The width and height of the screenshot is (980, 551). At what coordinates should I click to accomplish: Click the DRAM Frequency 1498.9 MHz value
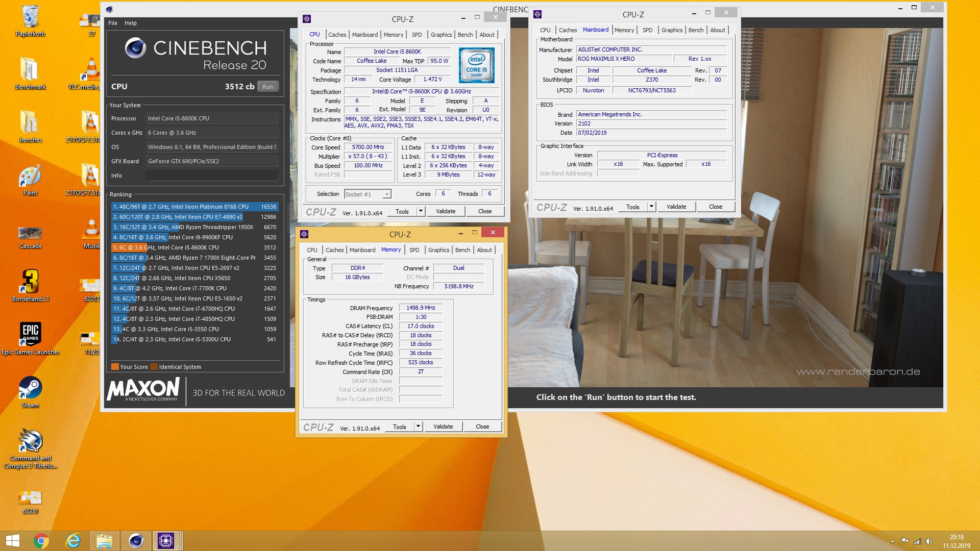pos(421,308)
